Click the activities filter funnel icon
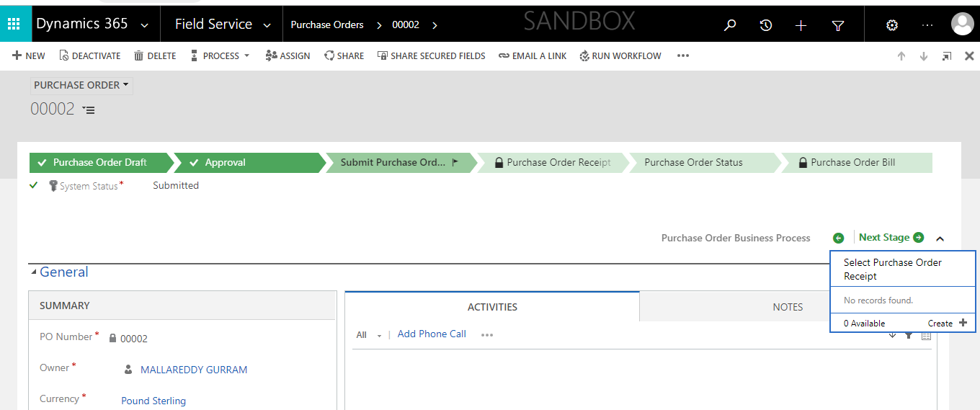 [x=909, y=335]
